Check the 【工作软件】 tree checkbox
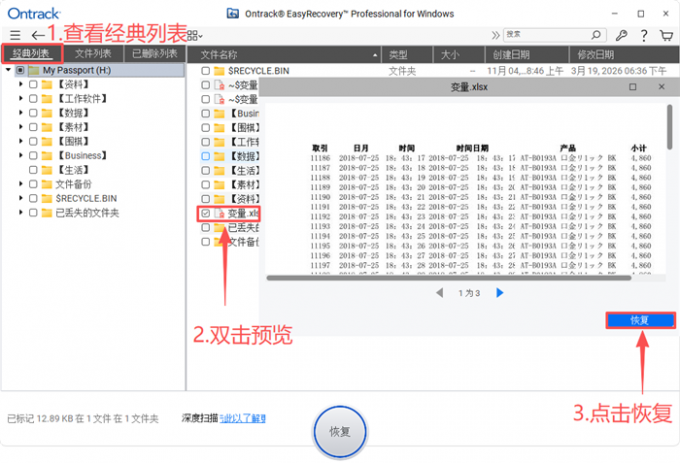The width and height of the screenshot is (680, 463). (33, 98)
